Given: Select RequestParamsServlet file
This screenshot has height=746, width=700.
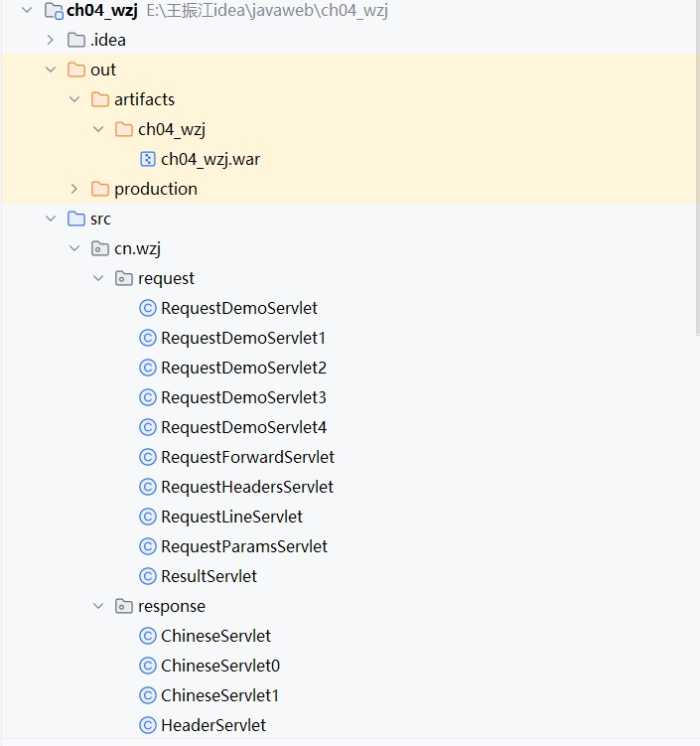Looking at the screenshot, I should pos(243,546).
